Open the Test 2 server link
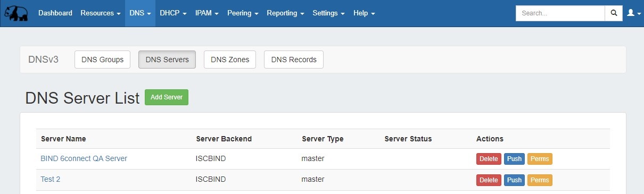Viewport: 644px width, 194px height. [x=51, y=180]
